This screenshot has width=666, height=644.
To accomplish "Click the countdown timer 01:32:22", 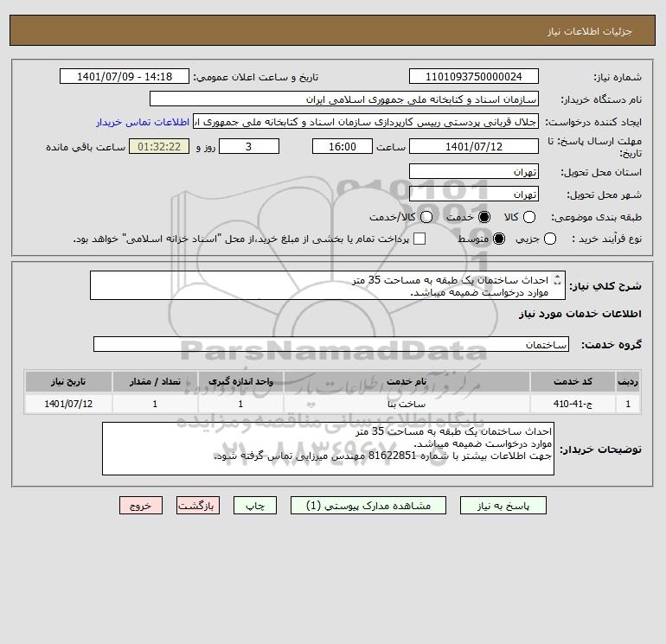I will pos(159,146).
